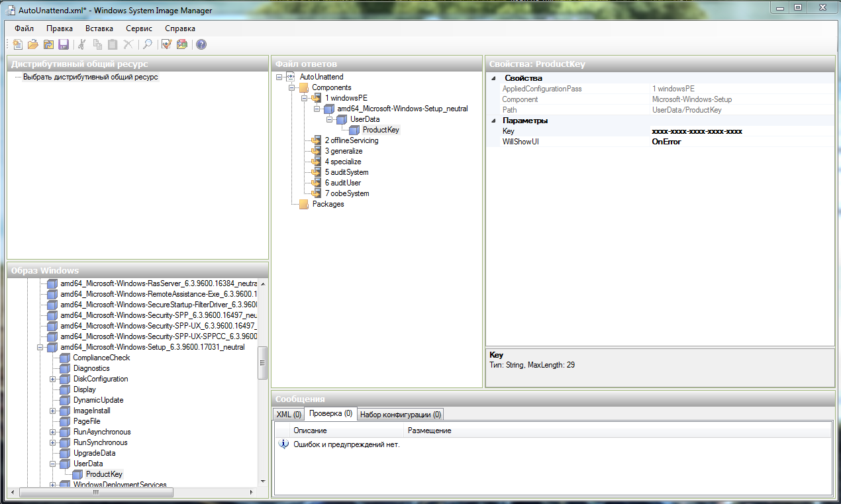The image size is (841, 504).
Task: Select amd64_Microsoft-Windows-RasServer component
Action: point(158,283)
